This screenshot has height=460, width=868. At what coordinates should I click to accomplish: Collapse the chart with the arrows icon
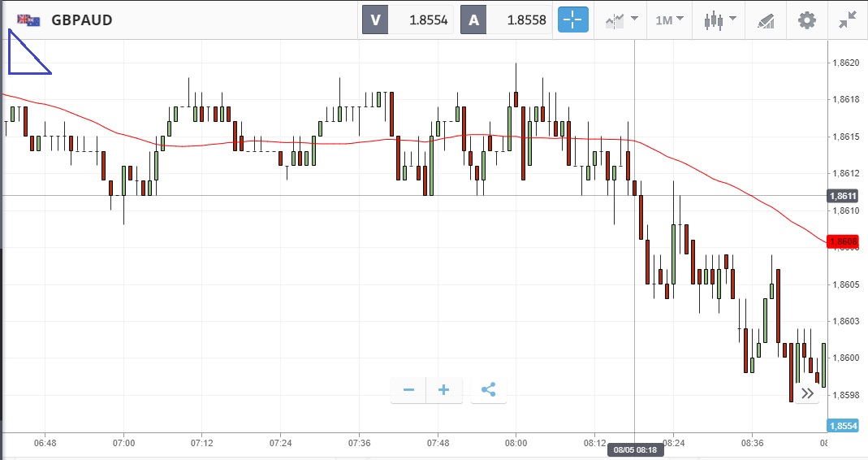(x=848, y=20)
